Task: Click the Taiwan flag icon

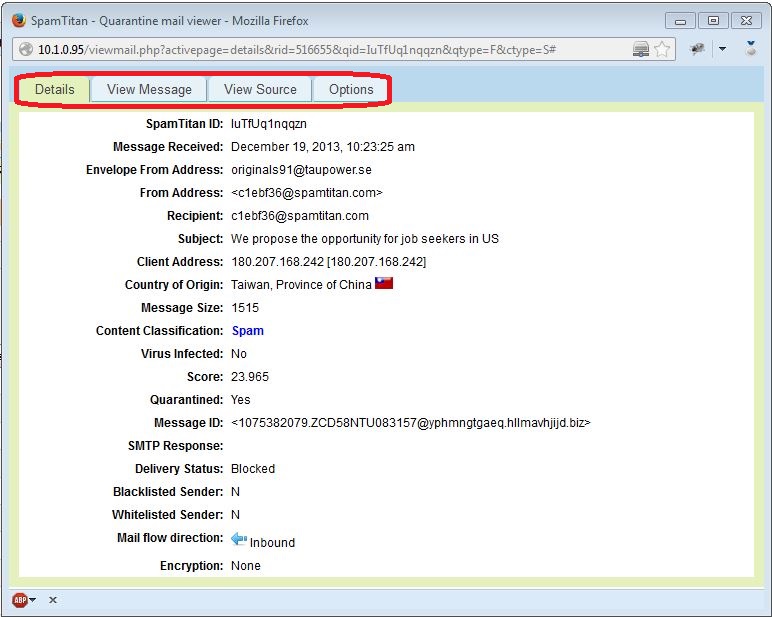Action: [384, 283]
